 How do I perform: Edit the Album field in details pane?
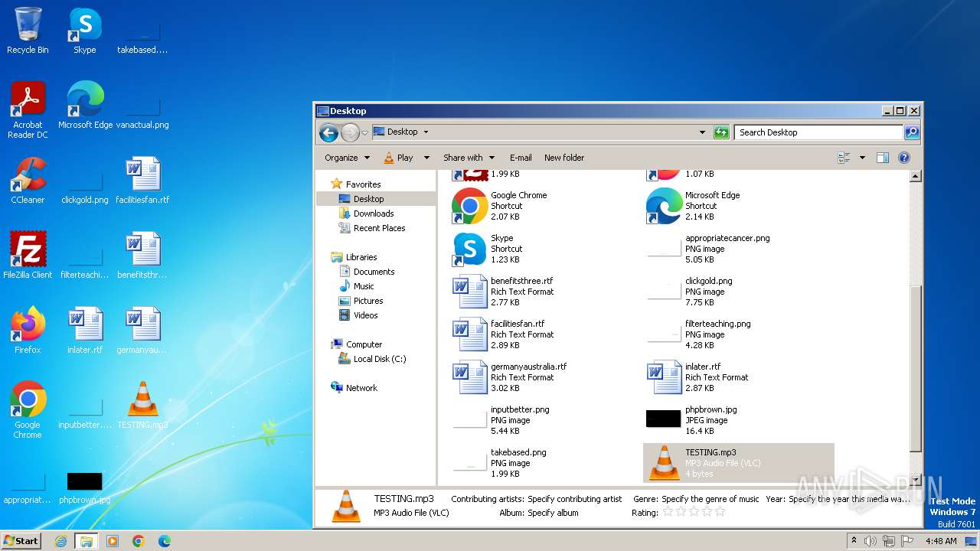pos(553,513)
